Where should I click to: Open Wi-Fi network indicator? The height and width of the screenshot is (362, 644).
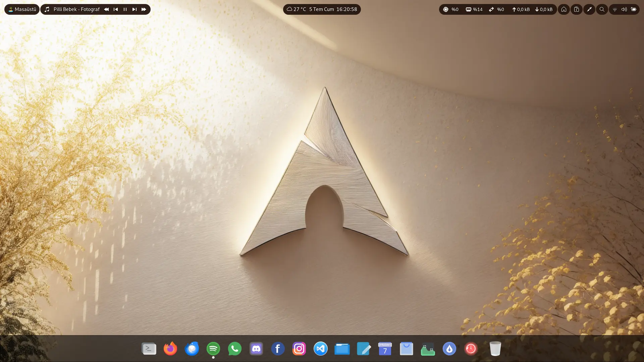[x=615, y=9]
